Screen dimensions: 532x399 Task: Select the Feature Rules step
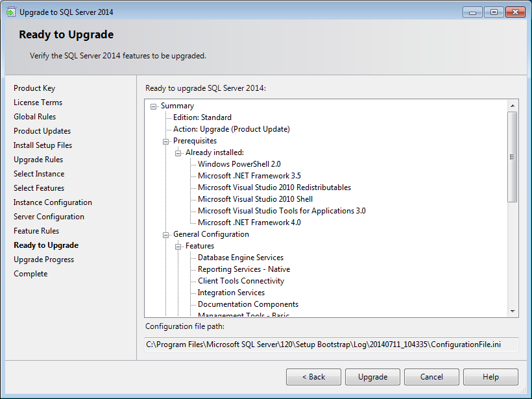tap(36, 231)
